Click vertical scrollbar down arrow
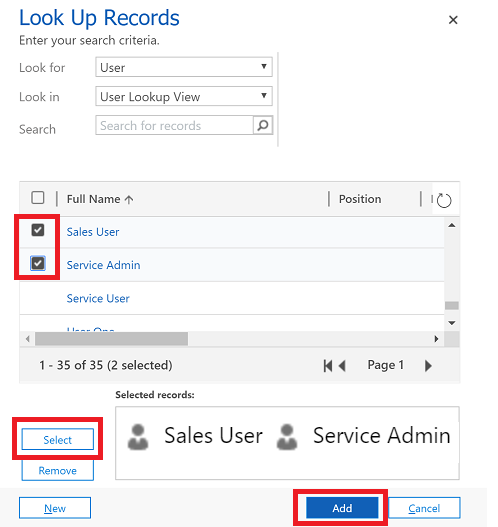Screen dimensions: 498x527 [452, 323]
